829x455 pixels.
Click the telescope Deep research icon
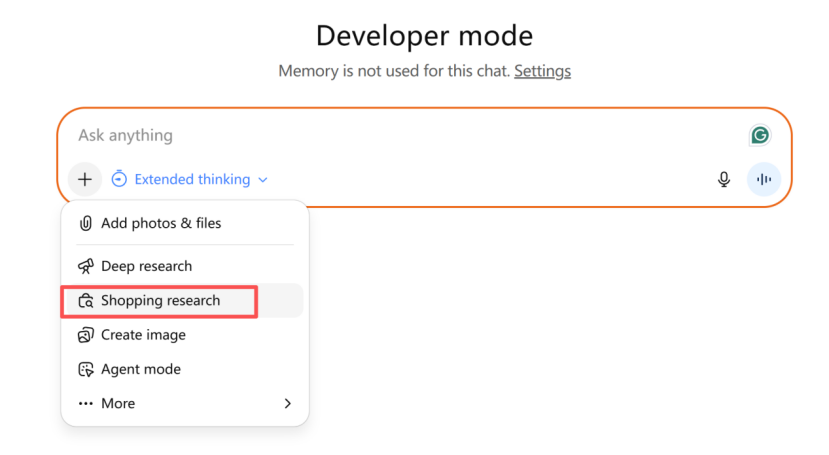point(85,266)
